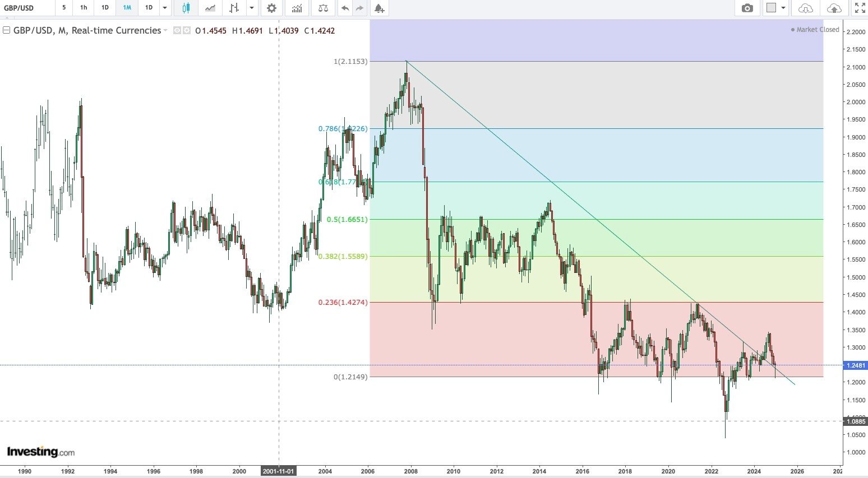Select the bars chart style

coord(234,8)
